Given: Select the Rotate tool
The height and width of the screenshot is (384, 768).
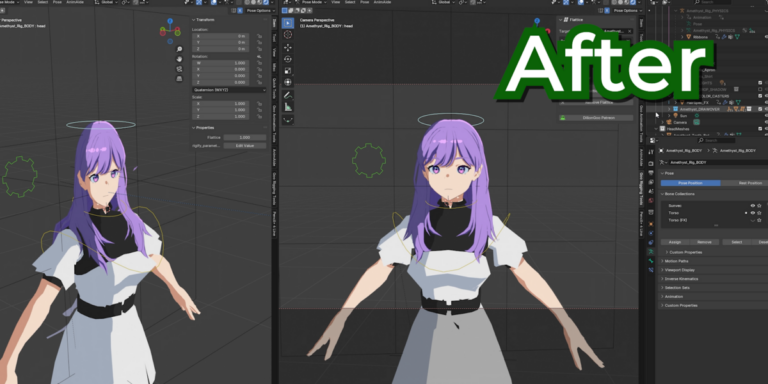Looking at the screenshot, I should [288, 59].
